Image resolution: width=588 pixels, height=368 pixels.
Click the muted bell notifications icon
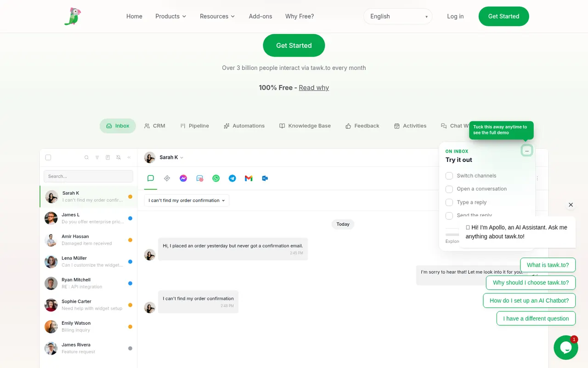(x=119, y=157)
